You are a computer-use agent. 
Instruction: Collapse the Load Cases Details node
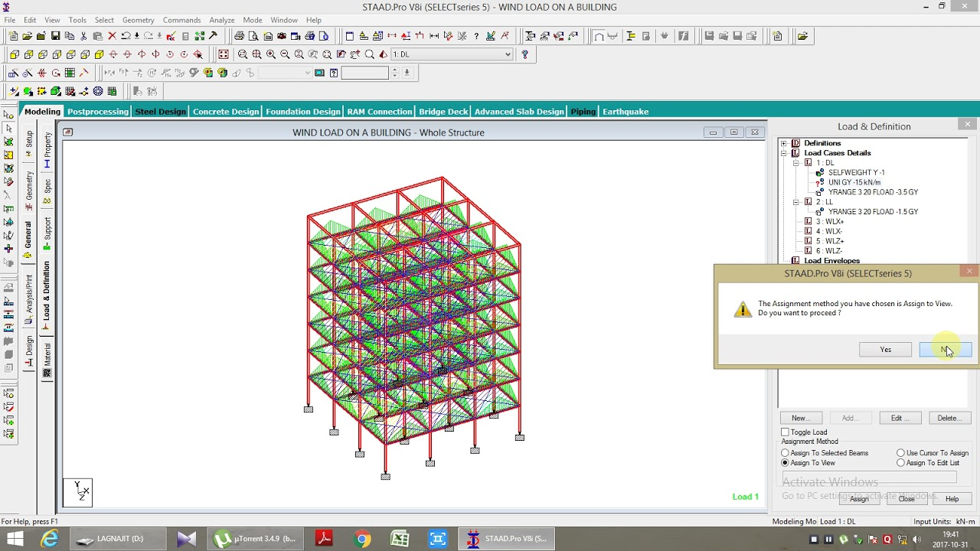(783, 153)
